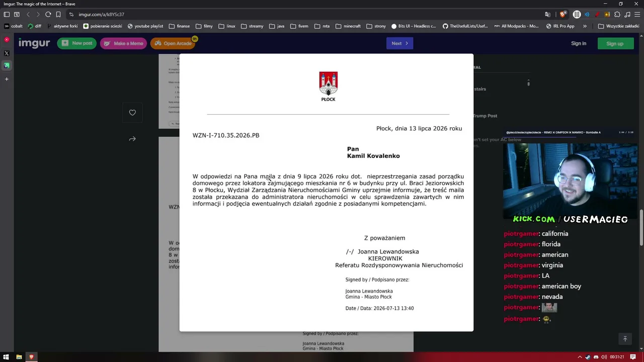
Task: Click the yellow star extension icon
Action: tap(607, 15)
